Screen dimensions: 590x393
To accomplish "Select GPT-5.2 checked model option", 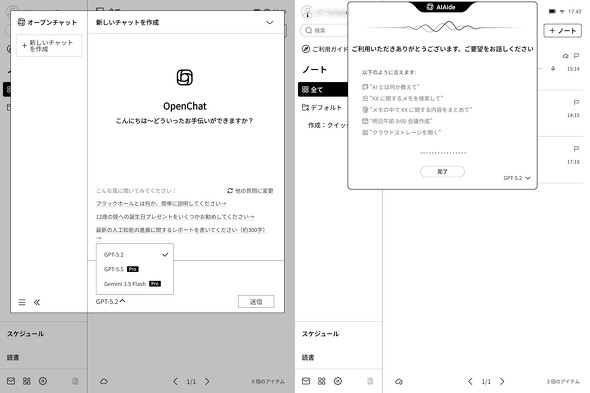I will (x=135, y=254).
